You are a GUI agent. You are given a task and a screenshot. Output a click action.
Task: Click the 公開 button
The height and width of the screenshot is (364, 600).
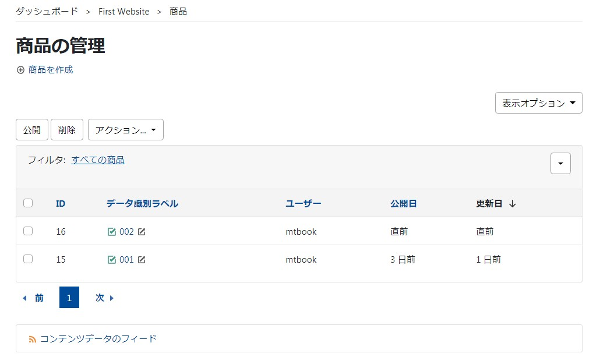point(32,130)
